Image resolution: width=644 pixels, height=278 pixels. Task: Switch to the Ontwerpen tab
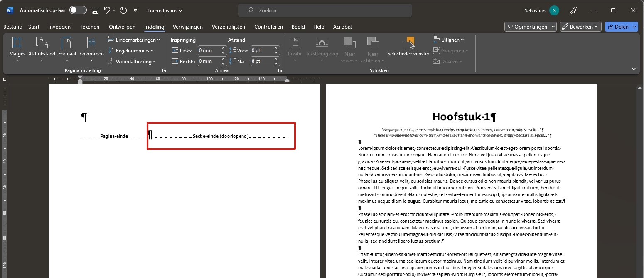click(x=122, y=27)
